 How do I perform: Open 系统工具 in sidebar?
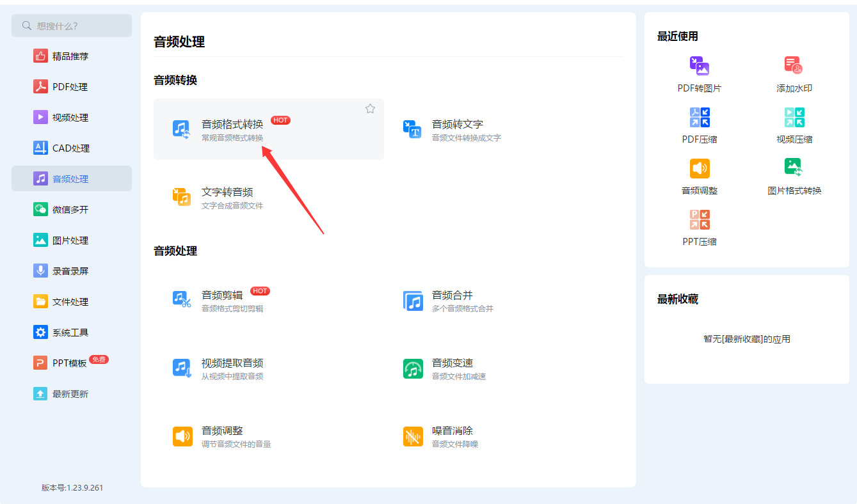[72, 333]
